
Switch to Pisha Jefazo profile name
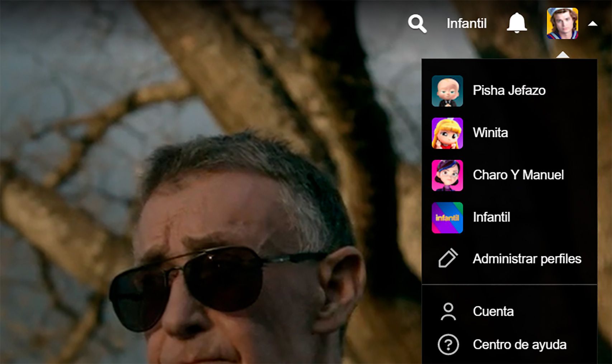(x=509, y=90)
